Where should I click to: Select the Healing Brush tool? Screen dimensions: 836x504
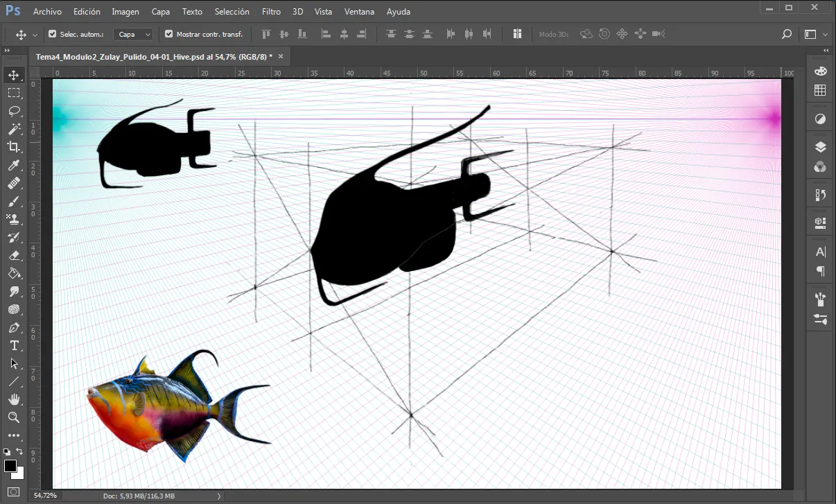(x=14, y=183)
